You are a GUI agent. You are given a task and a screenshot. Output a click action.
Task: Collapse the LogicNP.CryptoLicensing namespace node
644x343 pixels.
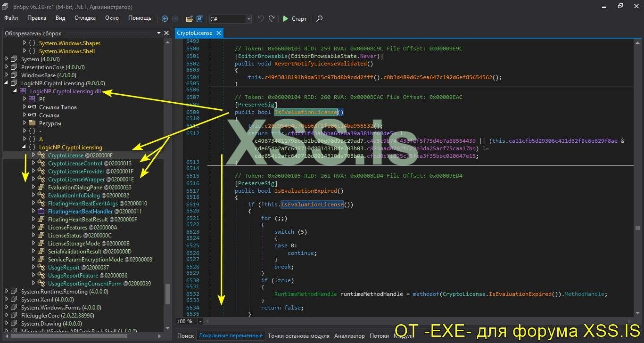click(25, 147)
